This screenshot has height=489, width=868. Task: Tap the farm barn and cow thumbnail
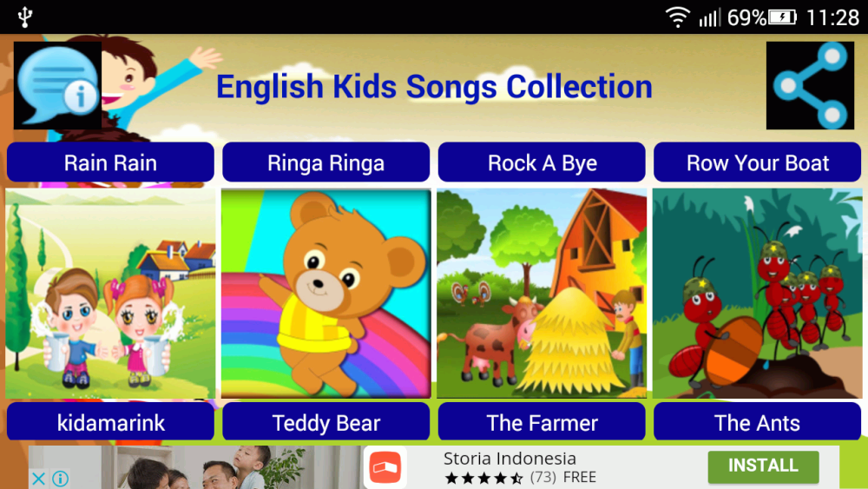coord(542,293)
